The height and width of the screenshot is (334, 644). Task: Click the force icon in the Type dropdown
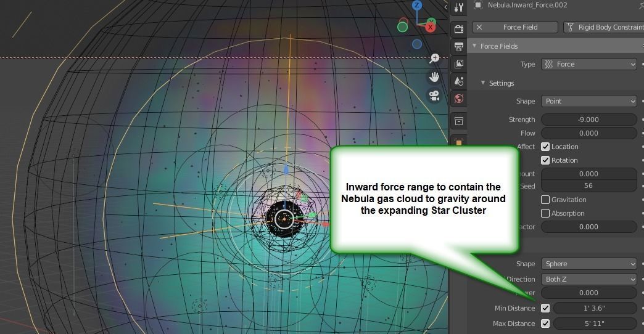(x=549, y=64)
